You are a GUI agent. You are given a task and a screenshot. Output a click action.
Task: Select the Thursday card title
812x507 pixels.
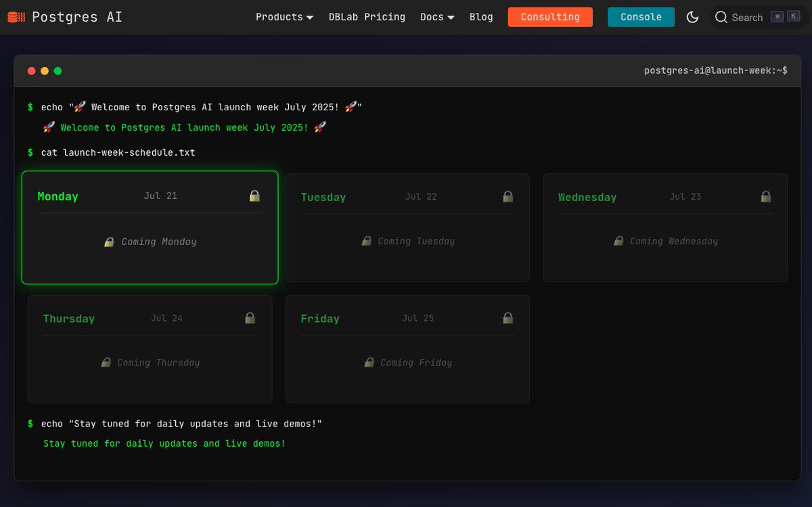68,318
